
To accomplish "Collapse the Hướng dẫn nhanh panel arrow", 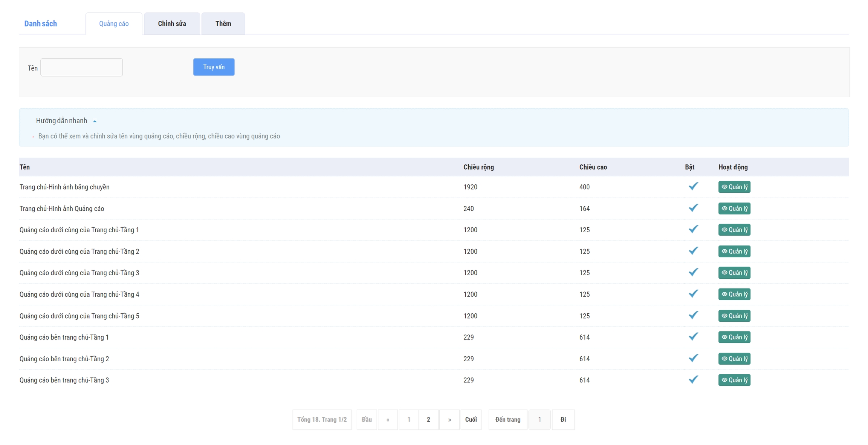I will [95, 121].
